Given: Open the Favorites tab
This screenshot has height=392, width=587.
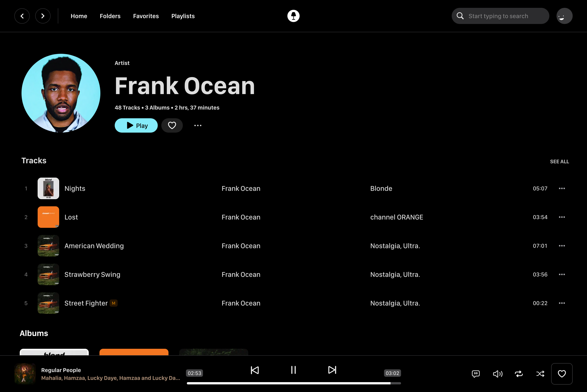Looking at the screenshot, I should click(x=146, y=16).
